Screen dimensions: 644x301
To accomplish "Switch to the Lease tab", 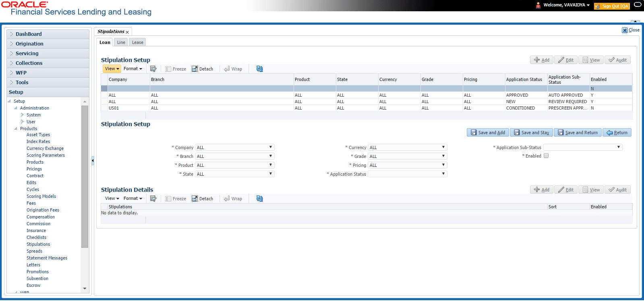I will (x=137, y=42).
